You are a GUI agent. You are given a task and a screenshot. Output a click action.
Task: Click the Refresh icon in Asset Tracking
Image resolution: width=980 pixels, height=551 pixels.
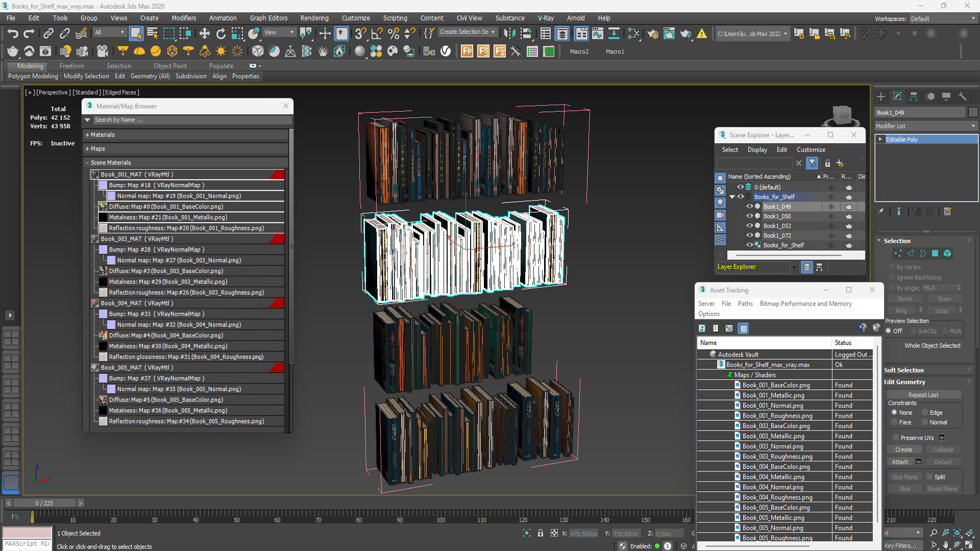[702, 329]
